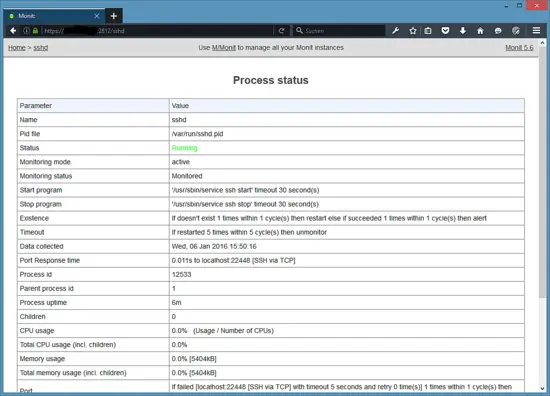Viewport: 550px width, 396px height.
Task: Click the Memory usage label
Action: point(42,359)
